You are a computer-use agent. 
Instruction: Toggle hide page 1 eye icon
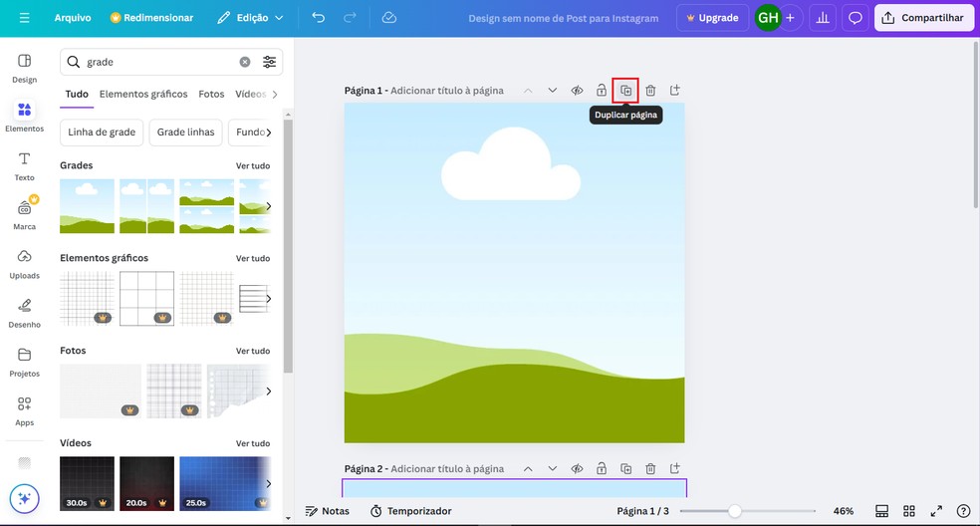pyautogui.click(x=577, y=91)
